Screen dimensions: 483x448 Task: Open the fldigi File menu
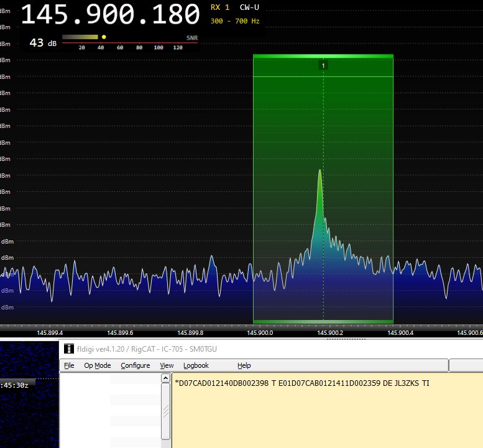[x=69, y=365]
